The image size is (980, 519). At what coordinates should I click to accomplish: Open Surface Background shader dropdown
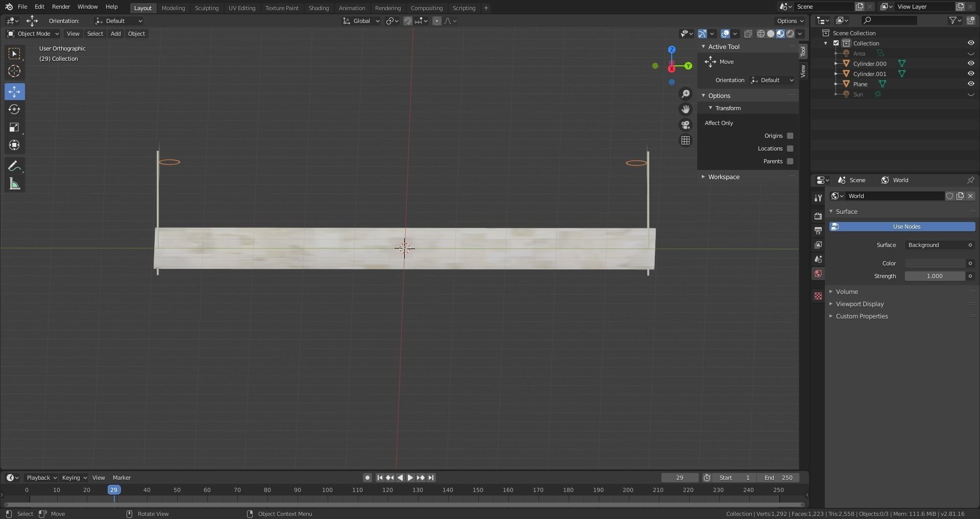pos(940,245)
